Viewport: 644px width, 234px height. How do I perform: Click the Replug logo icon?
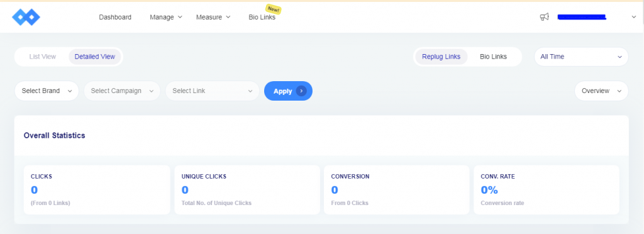point(26,17)
